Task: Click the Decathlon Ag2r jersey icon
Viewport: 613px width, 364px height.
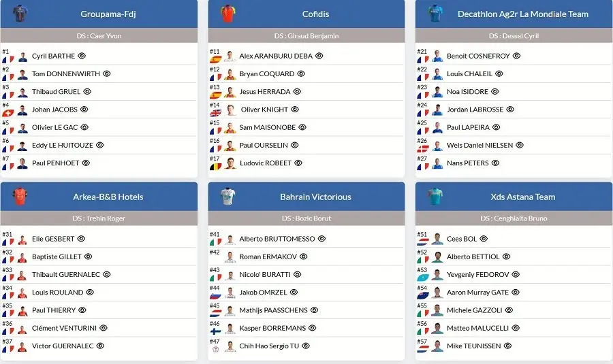Action: pos(435,14)
